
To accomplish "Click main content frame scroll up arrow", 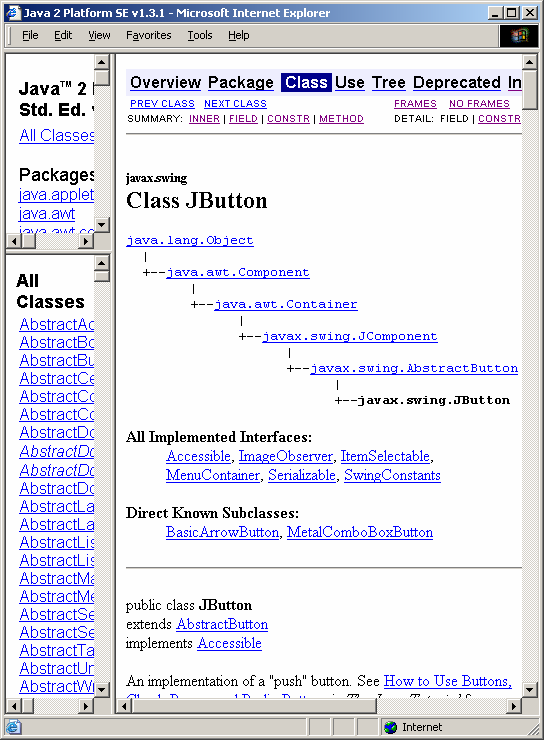I will coord(530,62).
